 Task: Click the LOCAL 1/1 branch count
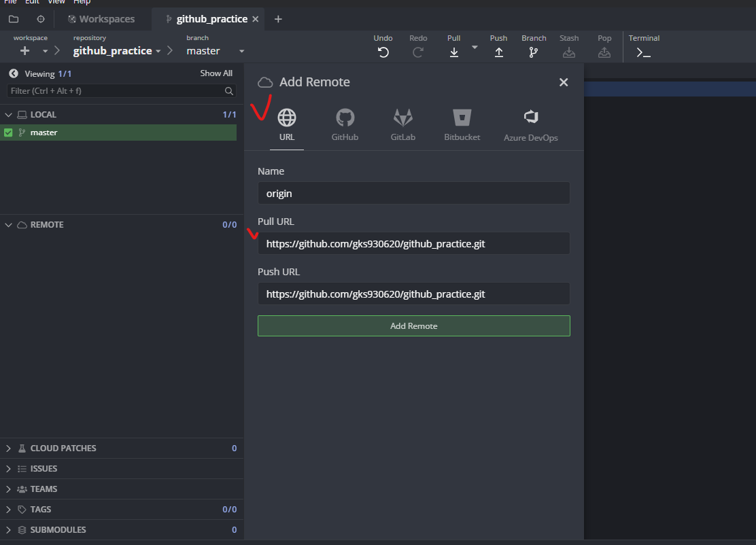pos(229,115)
